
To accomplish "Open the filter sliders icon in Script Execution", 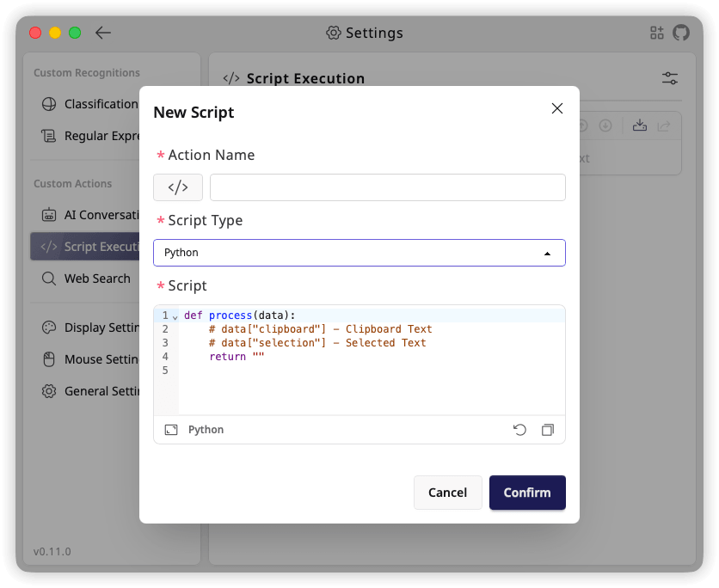I will (669, 78).
